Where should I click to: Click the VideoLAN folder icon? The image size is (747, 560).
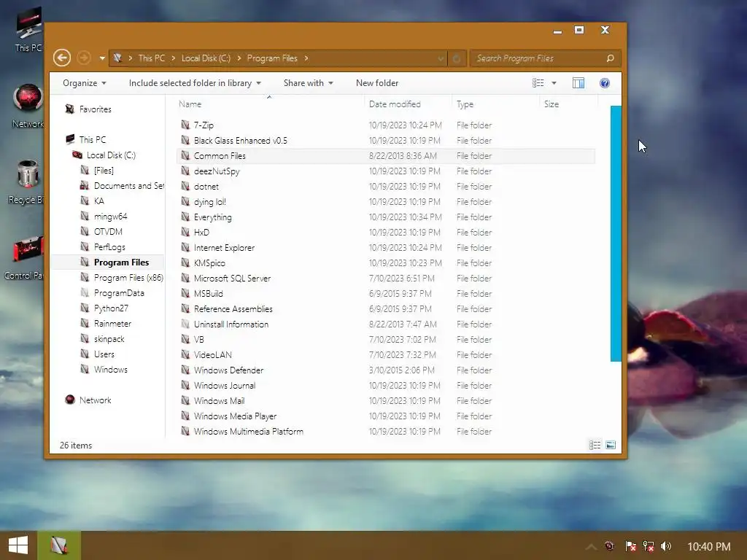(x=185, y=354)
